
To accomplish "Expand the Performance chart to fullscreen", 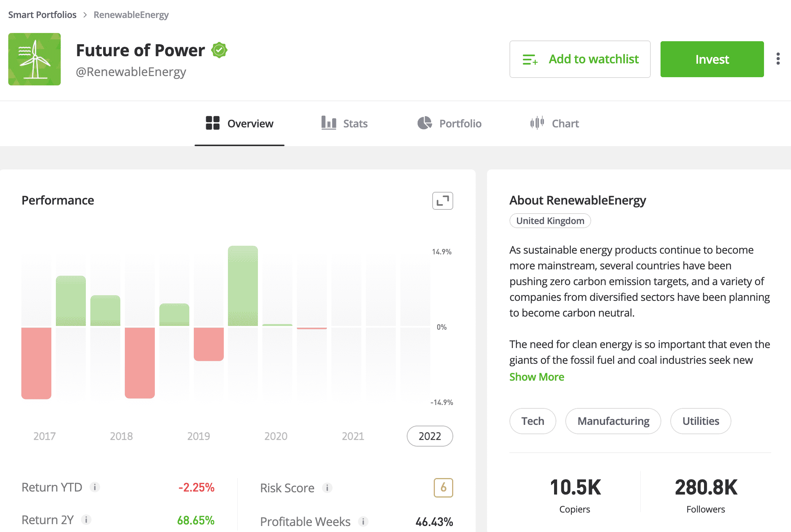I will (442, 201).
